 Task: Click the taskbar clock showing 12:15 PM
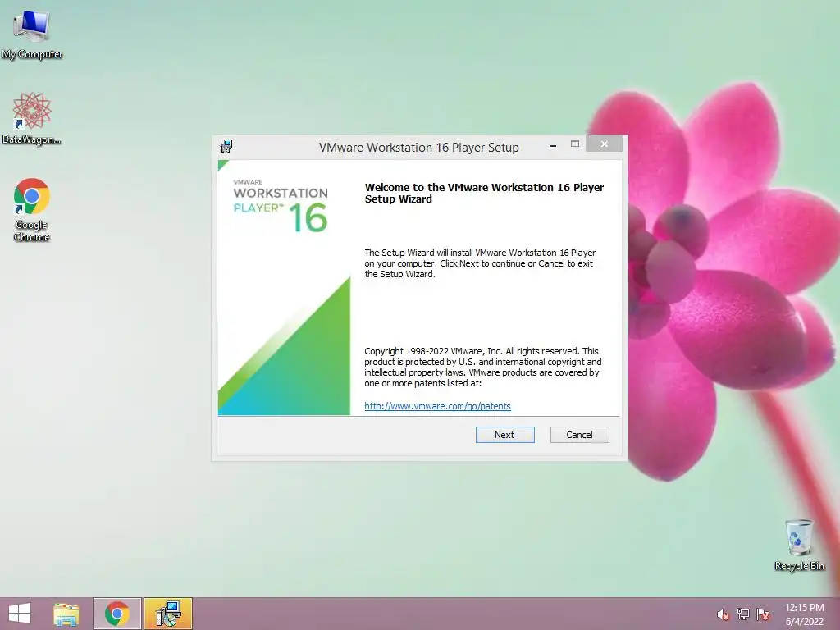(x=804, y=614)
